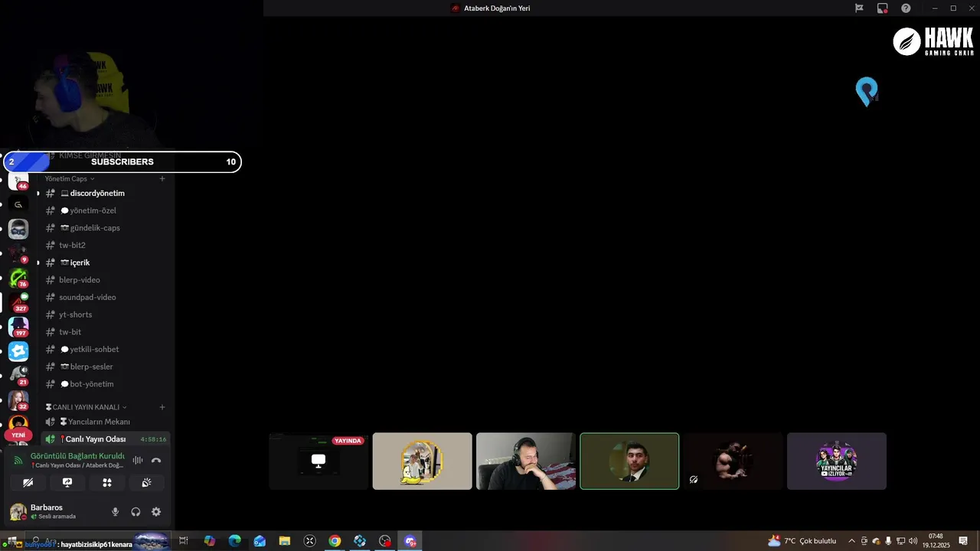This screenshot has width=980, height=551.
Task: Open Task View on the taskbar
Action: 184,541
